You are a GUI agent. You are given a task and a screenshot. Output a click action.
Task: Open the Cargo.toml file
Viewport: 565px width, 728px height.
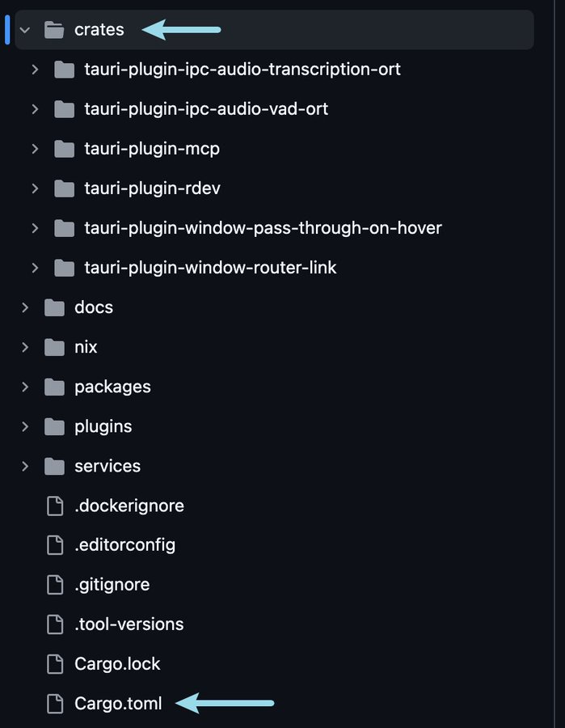click(117, 703)
